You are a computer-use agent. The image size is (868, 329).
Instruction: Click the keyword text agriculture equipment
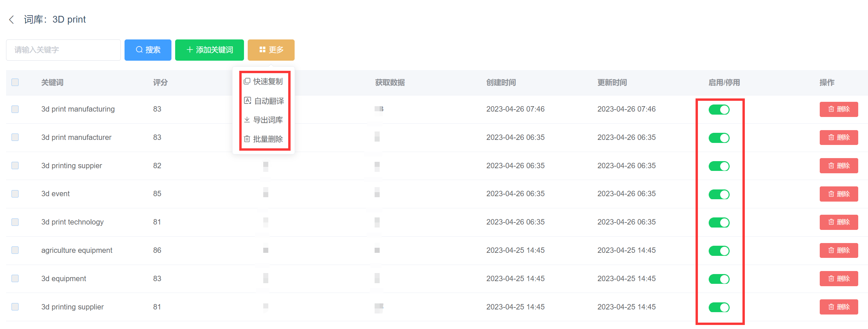coord(77,250)
